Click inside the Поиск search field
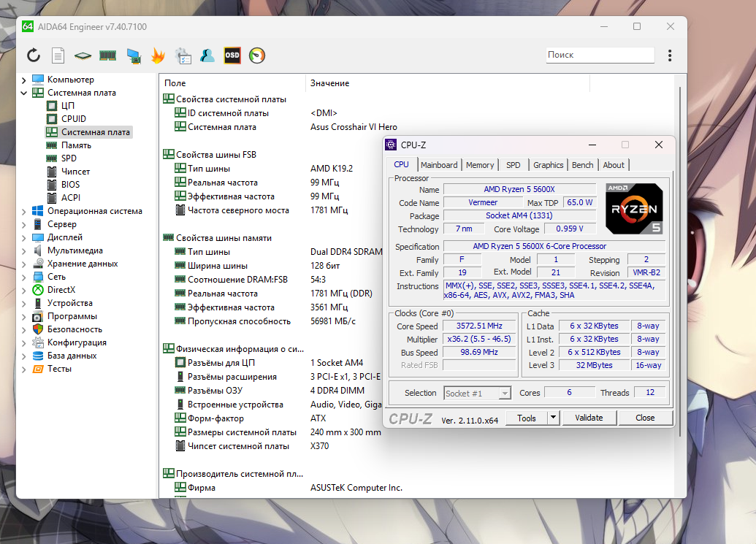756x544 pixels. [x=600, y=55]
